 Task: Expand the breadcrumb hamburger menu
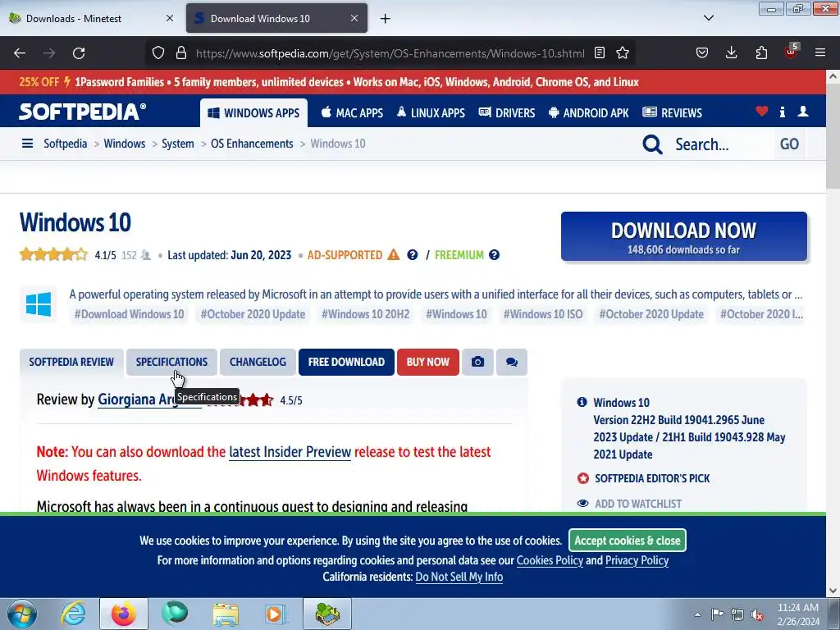pos(27,144)
